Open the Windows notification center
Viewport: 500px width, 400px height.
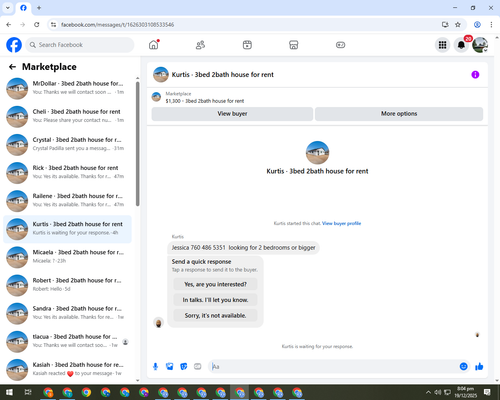487,392
